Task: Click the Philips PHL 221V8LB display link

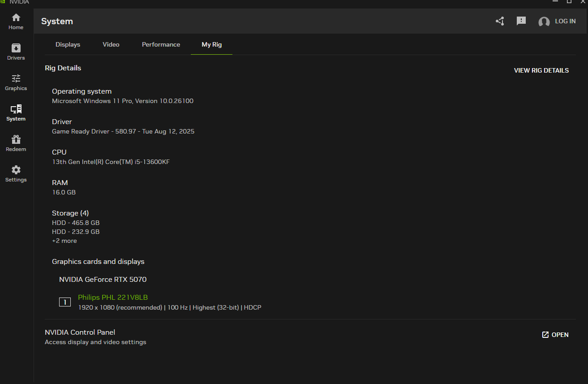Action: coord(113,297)
